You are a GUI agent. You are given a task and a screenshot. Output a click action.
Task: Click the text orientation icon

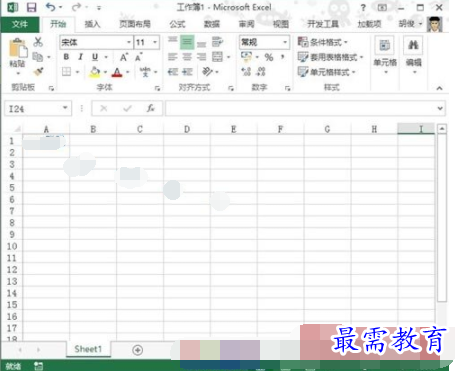point(207,72)
